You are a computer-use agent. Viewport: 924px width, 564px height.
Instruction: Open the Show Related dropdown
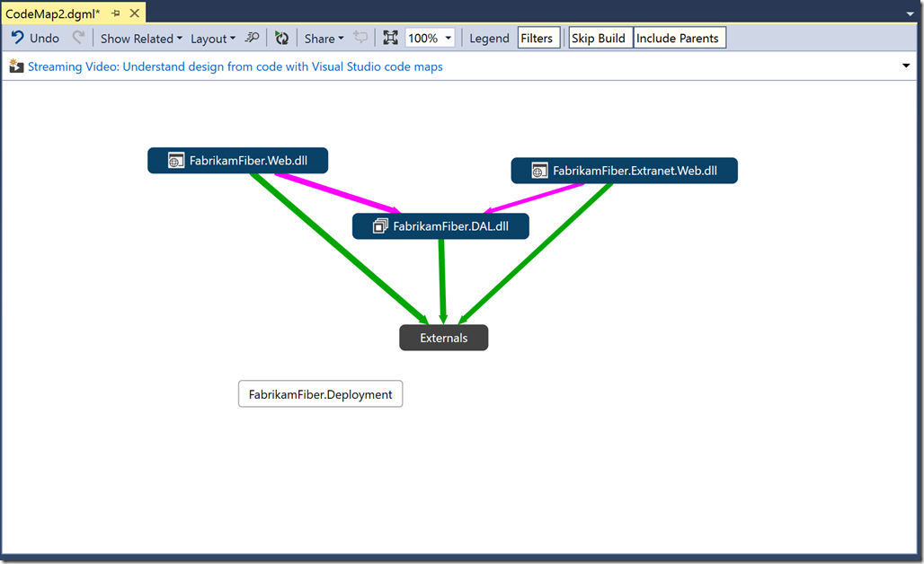(x=141, y=39)
